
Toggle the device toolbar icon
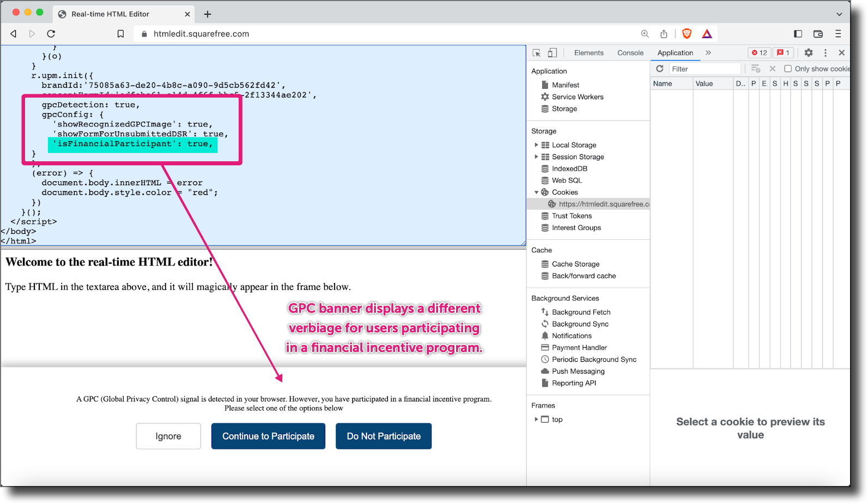[552, 53]
